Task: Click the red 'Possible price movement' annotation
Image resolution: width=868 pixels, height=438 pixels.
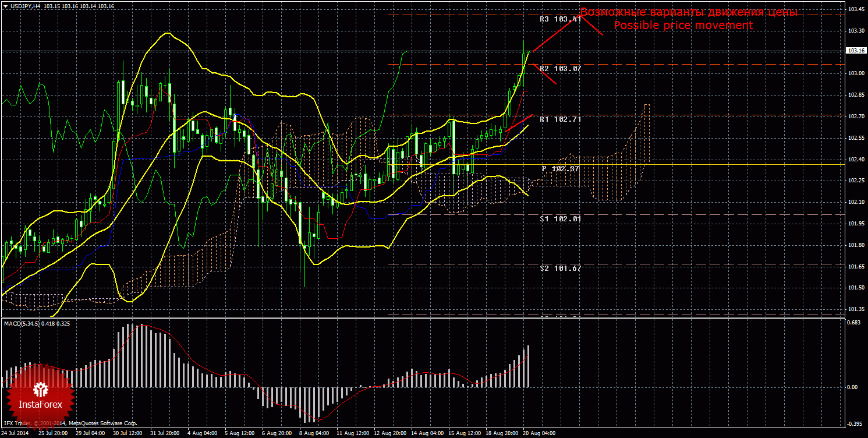Action: pyautogui.click(x=683, y=26)
